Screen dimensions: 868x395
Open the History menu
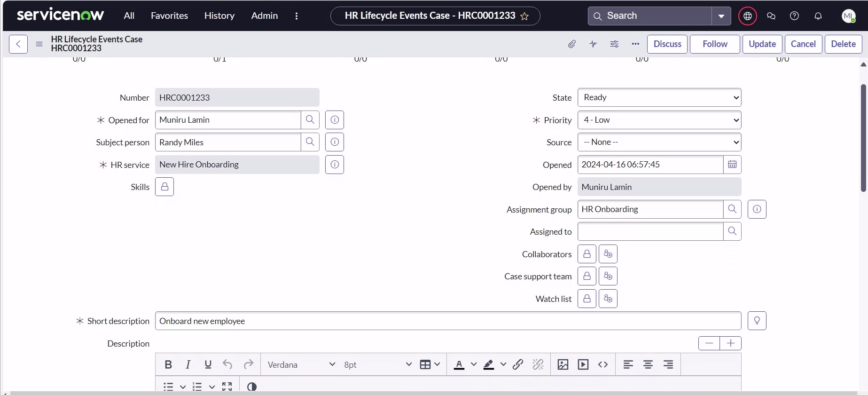[x=219, y=16]
